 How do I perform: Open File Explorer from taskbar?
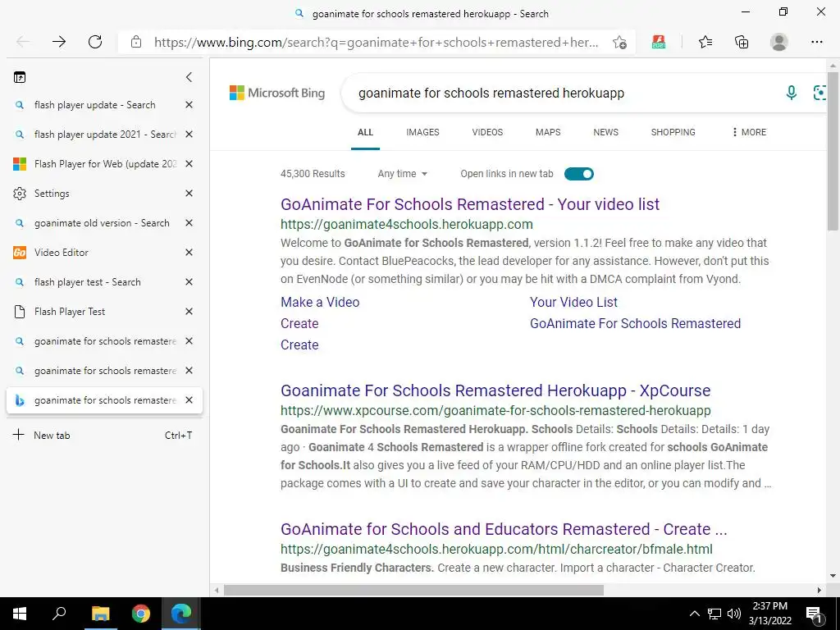tap(100, 614)
